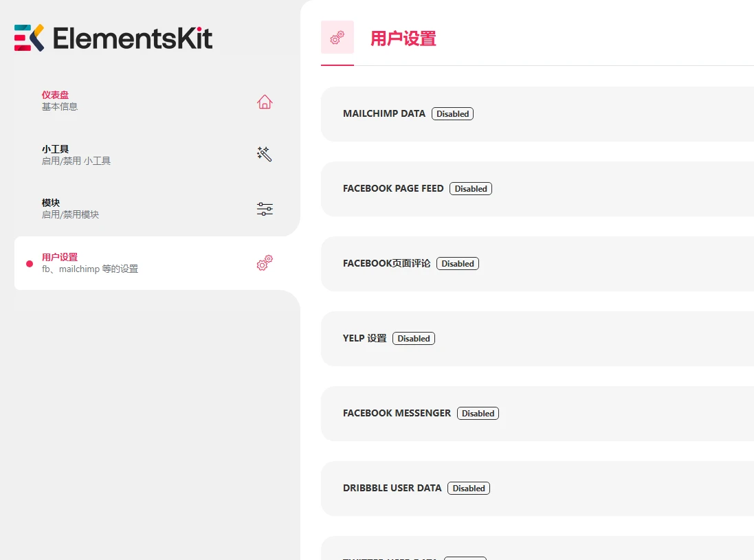
Task: Toggle the Disabled badge on DRIBBBLE USER DATA
Action: click(x=469, y=488)
